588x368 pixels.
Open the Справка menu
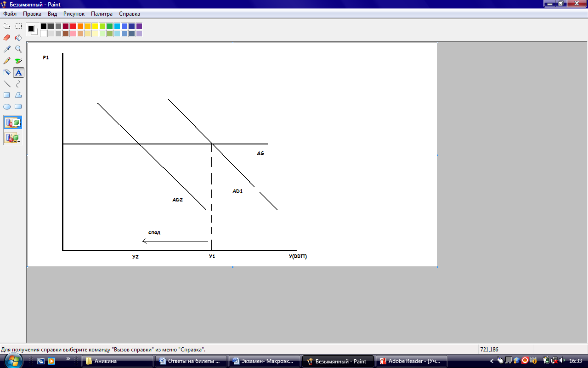click(130, 14)
